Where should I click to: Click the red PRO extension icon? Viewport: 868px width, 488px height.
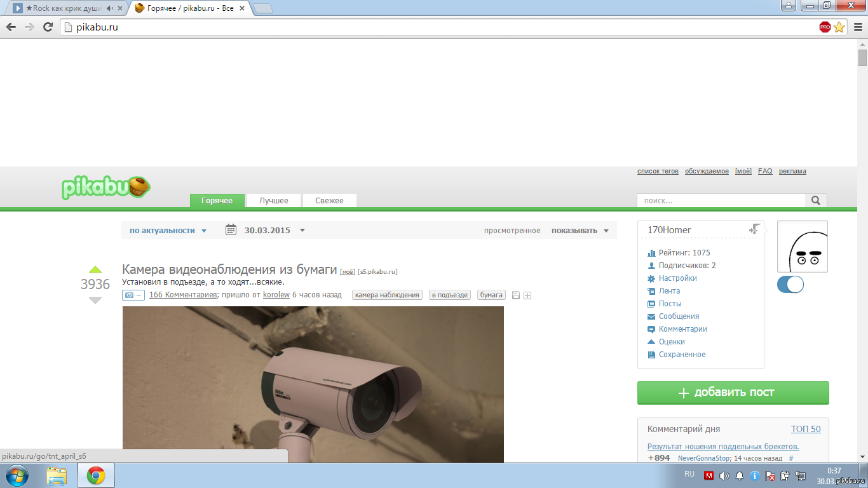[825, 27]
